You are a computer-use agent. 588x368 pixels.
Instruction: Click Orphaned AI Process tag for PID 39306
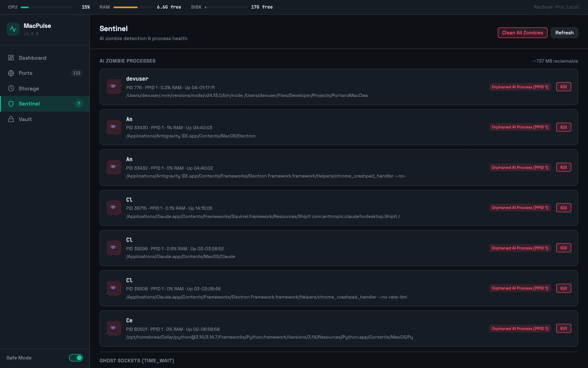click(520, 288)
